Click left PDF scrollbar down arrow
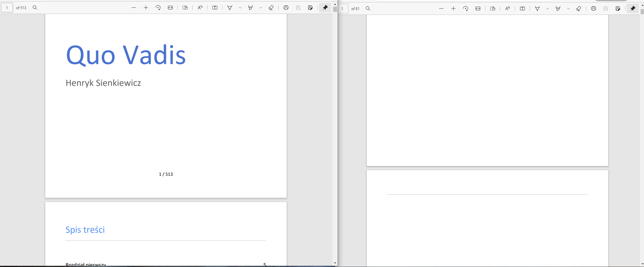 (x=335, y=263)
